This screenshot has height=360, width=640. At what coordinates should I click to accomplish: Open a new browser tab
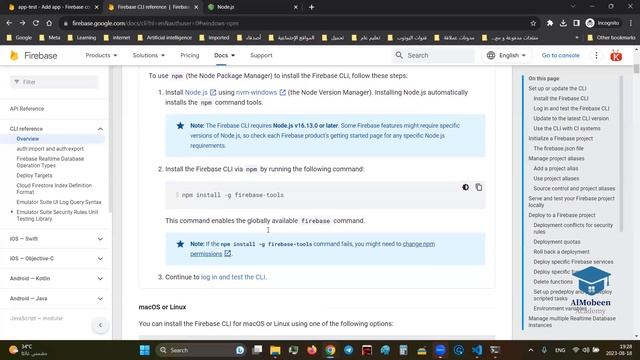pyautogui.click(x=311, y=7)
